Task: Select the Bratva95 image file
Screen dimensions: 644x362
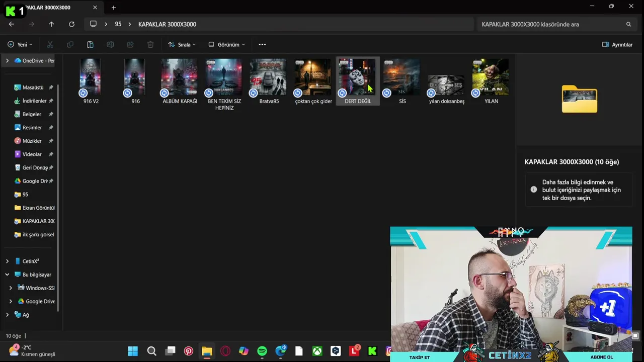Action: (x=269, y=81)
